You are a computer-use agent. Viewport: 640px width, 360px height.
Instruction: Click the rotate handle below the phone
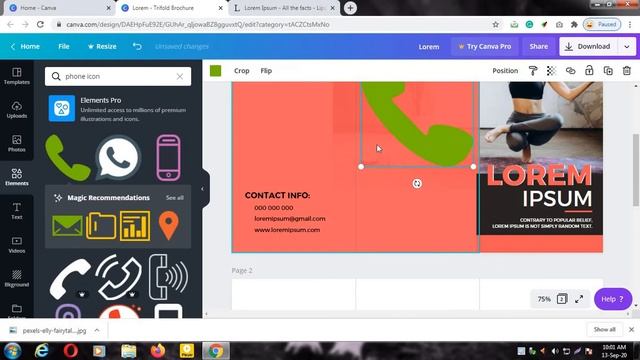pyautogui.click(x=417, y=184)
